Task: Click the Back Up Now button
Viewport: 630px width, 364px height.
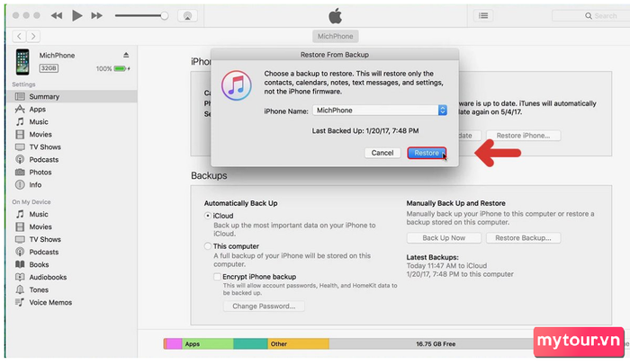Action: pyautogui.click(x=444, y=238)
